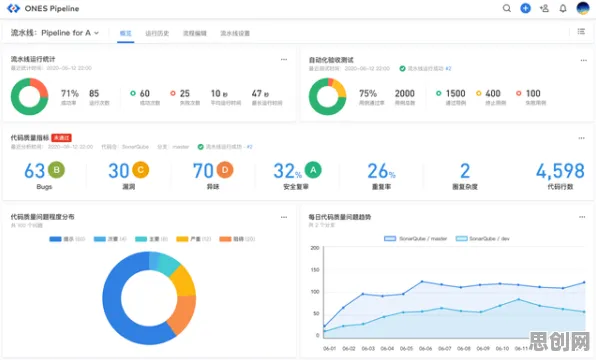
Task: Click the 2 圈复杂度 value
Action: [465, 171]
